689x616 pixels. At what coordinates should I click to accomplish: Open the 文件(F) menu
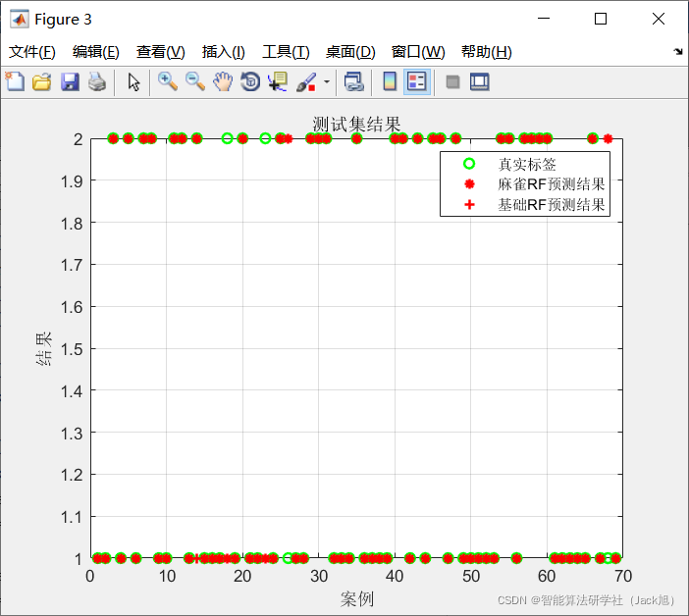[32, 52]
